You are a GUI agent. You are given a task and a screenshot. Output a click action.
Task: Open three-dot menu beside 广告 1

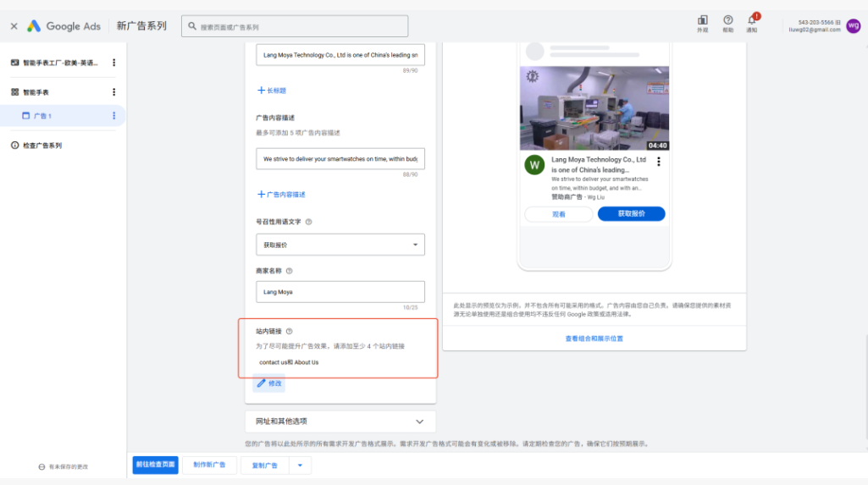[114, 116]
